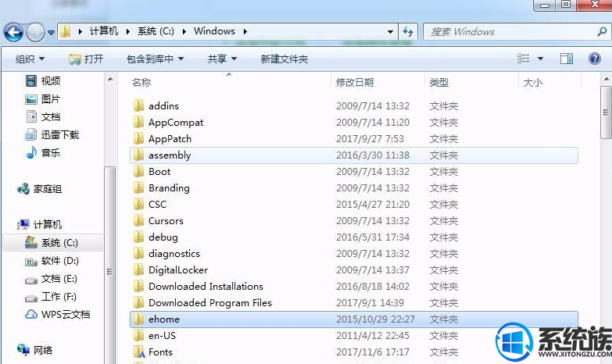This screenshot has width=612, height=364.
Task: Select 文档 (E:) drive in sidebar
Action: 51,279
